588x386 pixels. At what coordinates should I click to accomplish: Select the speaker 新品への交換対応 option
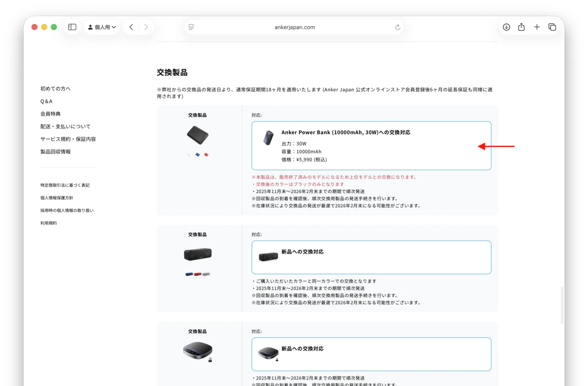tap(371, 257)
